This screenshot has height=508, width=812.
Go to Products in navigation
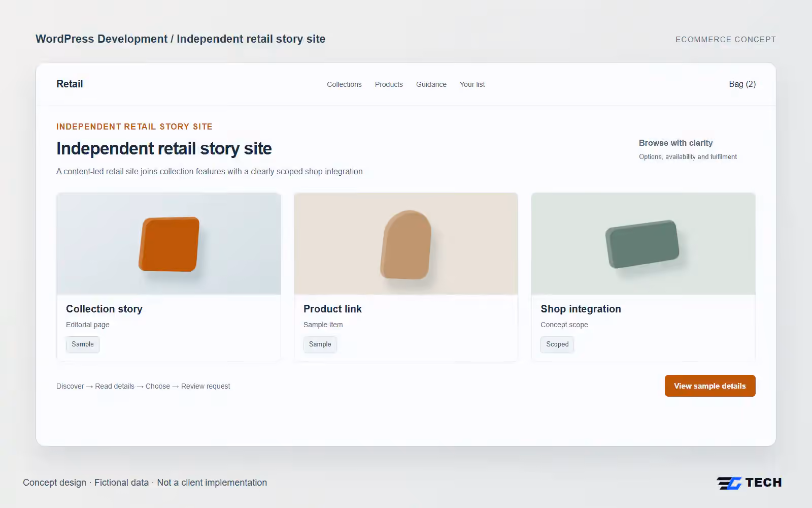[x=389, y=84]
